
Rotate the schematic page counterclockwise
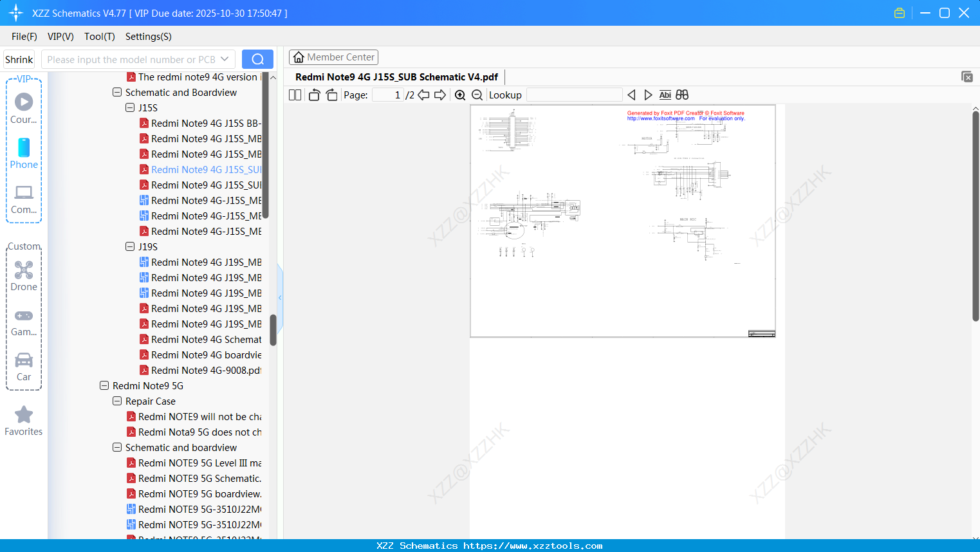[x=313, y=95]
